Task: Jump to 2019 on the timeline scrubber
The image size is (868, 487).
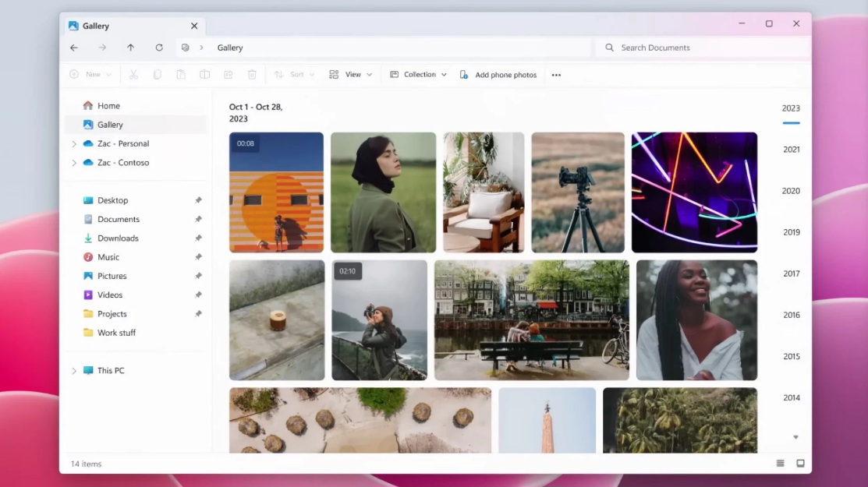Action: [x=791, y=231]
